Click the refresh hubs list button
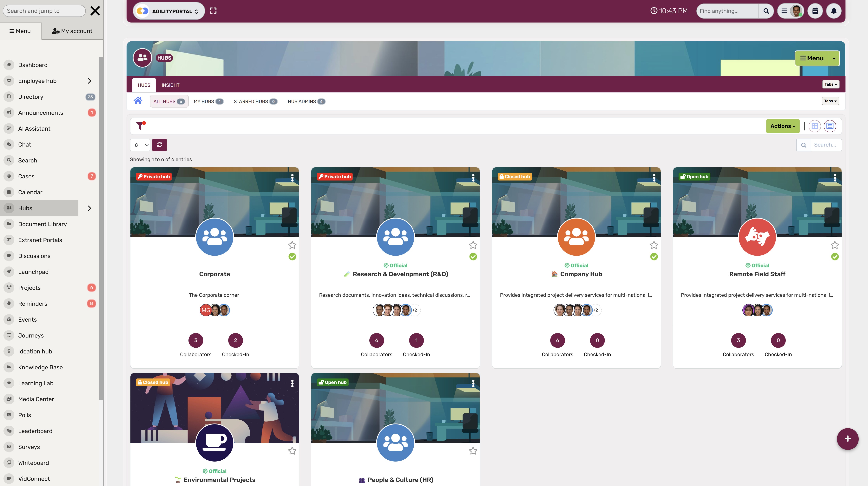This screenshot has width=868, height=486. pos(159,145)
